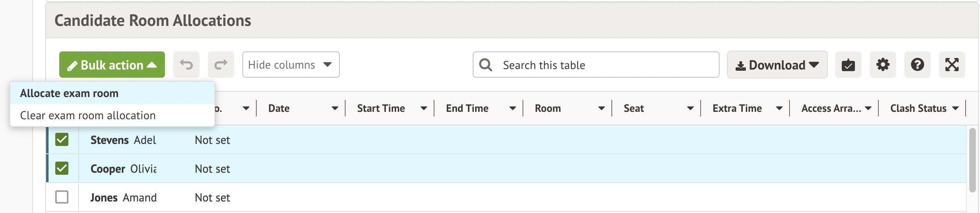Open the Room column filter arrow

[x=601, y=108]
